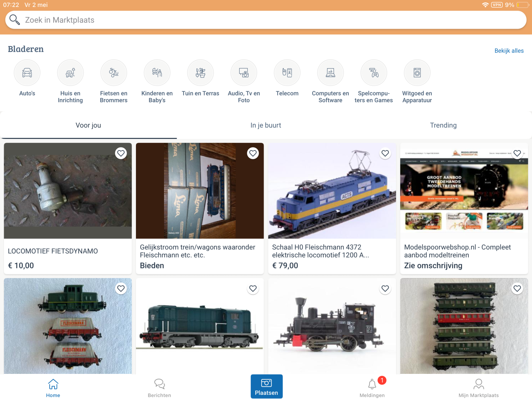Favorite the Modelspoorwebshop.nl listing
The height and width of the screenshot is (399, 532).
(x=517, y=153)
